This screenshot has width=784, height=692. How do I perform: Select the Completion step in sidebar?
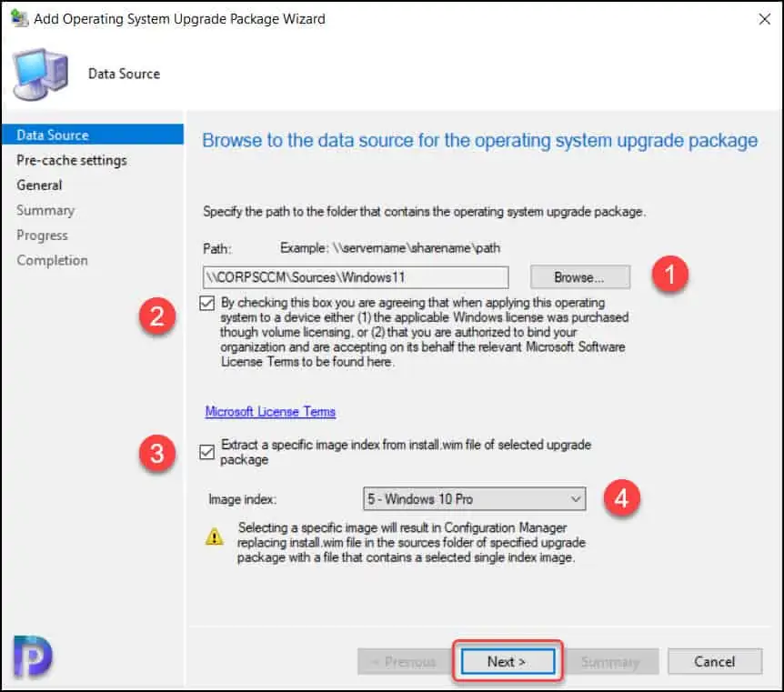click(x=52, y=260)
